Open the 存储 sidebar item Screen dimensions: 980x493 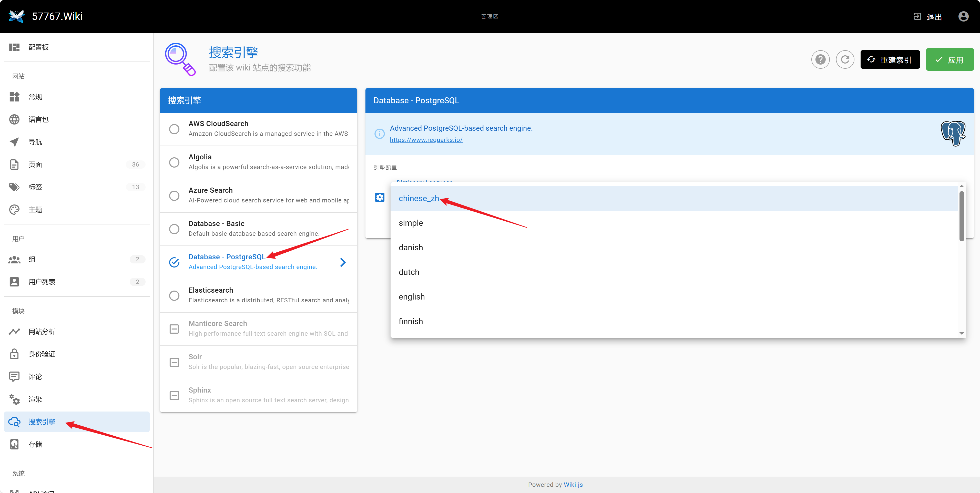(77, 444)
